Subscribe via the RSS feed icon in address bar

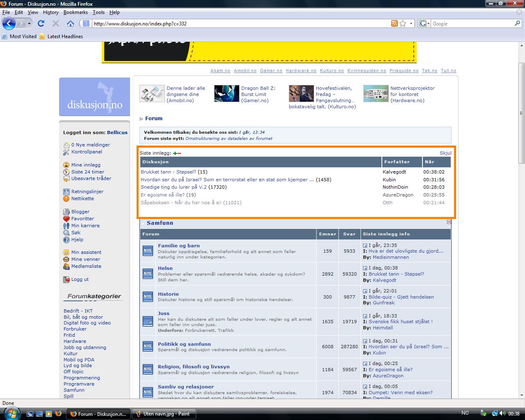[x=395, y=23]
